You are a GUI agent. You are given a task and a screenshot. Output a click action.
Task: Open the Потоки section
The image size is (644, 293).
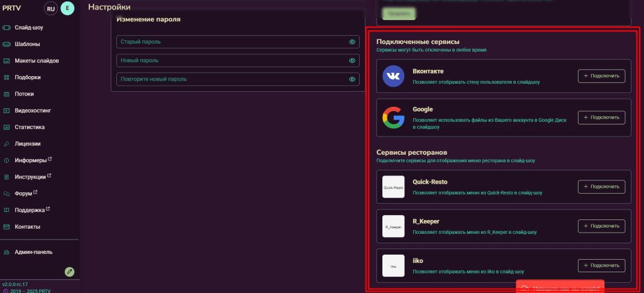point(25,94)
